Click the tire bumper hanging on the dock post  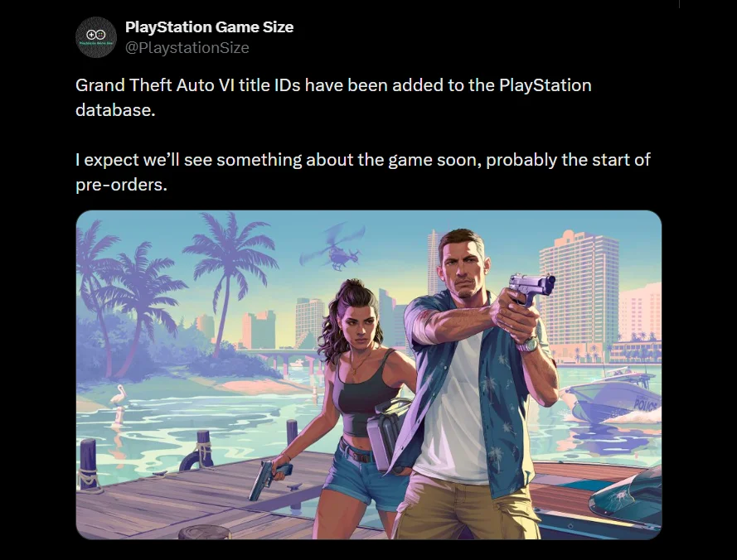coord(194,459)
